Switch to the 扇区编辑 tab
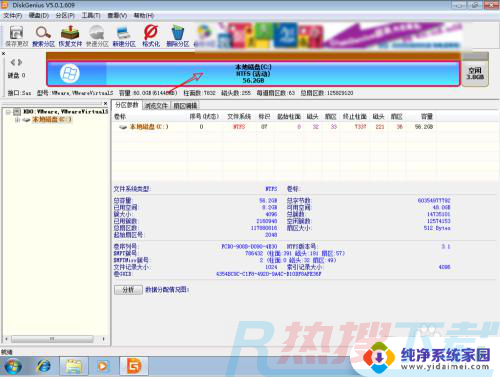500x377 pixels. [185, 106]
